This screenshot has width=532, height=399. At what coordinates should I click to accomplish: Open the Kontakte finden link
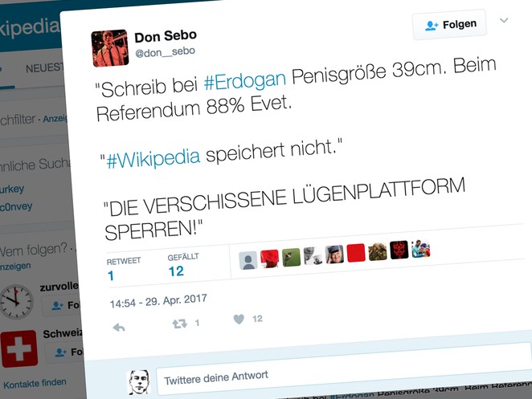[35, 384]
